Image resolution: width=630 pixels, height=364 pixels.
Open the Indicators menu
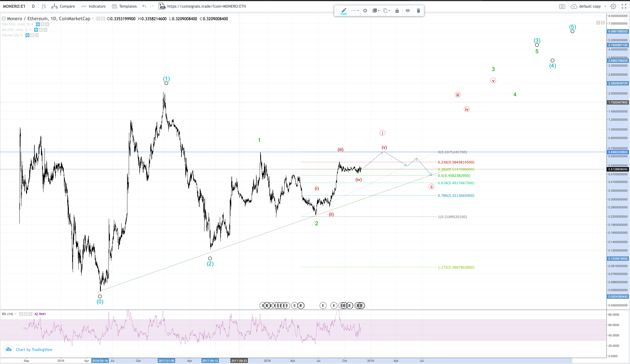click(x=93, y=6)
